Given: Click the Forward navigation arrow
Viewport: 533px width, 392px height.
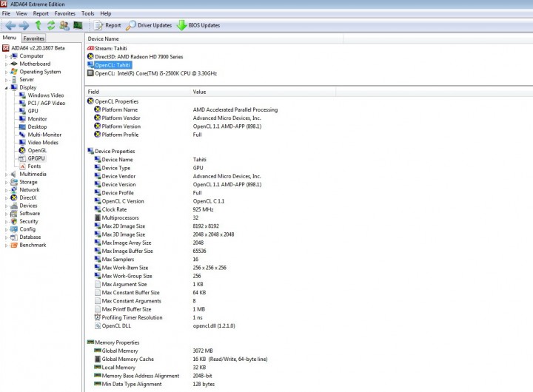Looking at the screenshot, I should 24,25.
